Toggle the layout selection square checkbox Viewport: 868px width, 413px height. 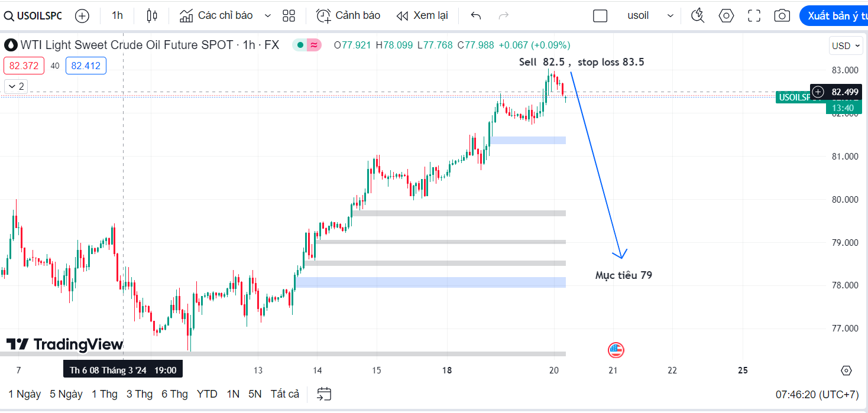pyautogui.click(x=600, y=16)
